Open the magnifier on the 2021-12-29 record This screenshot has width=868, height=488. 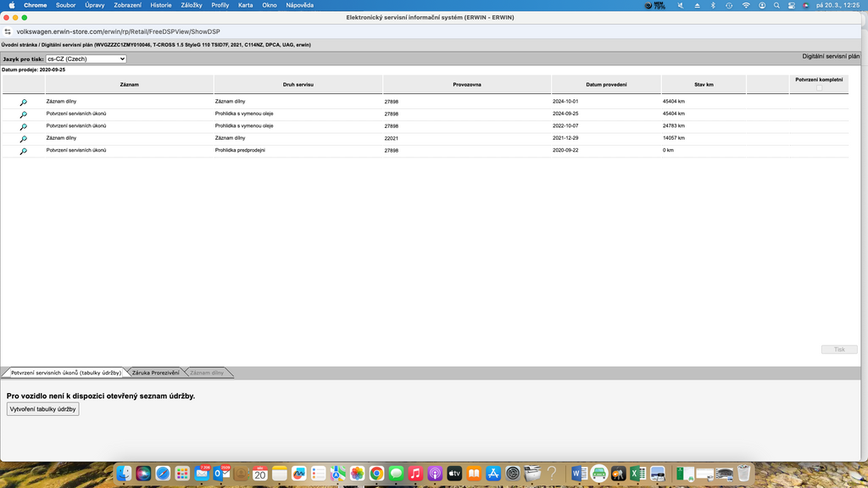tap(24, 139)
